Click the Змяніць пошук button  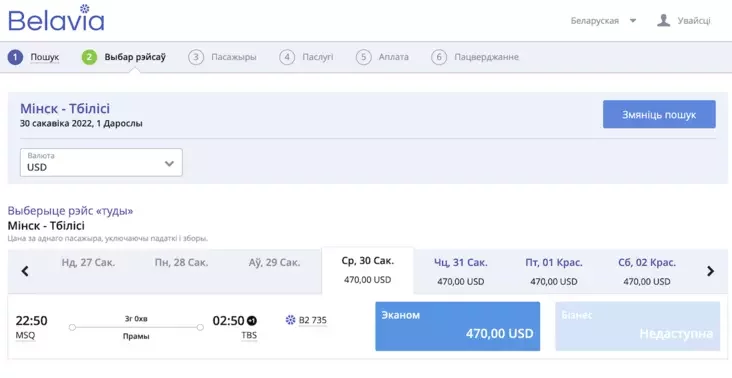659,114
